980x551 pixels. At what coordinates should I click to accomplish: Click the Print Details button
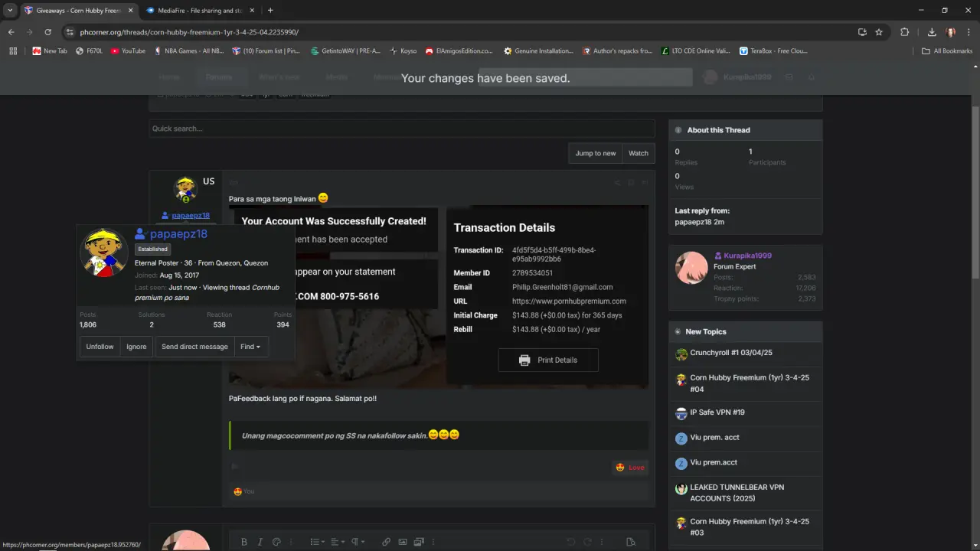[548, 360]
